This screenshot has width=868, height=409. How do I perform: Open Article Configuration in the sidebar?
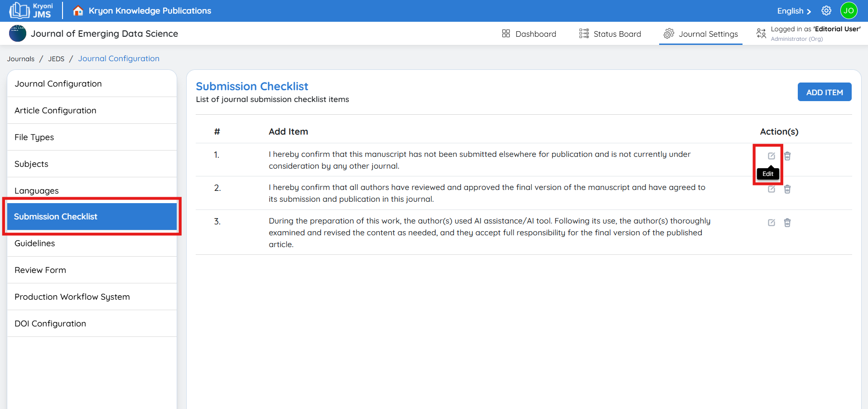point(55,111)
